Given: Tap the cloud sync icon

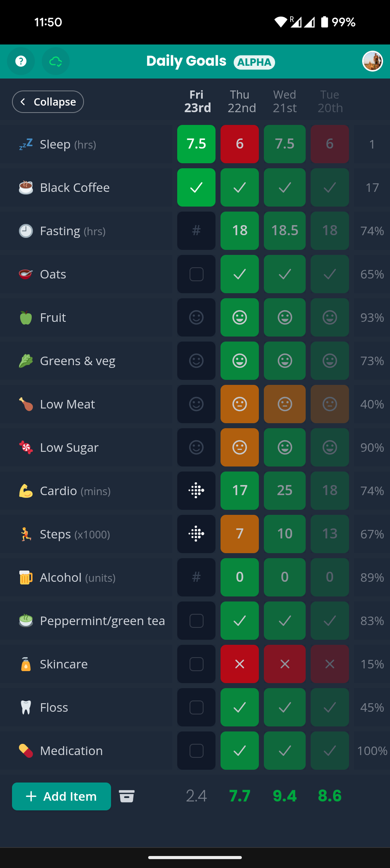Looking at the screenshot, I should click(x=56, y=61).
